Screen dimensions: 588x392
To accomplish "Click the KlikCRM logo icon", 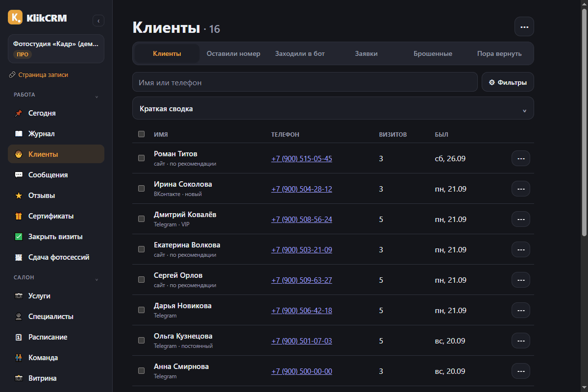I will pyautogui.click(x=15, y=18).
